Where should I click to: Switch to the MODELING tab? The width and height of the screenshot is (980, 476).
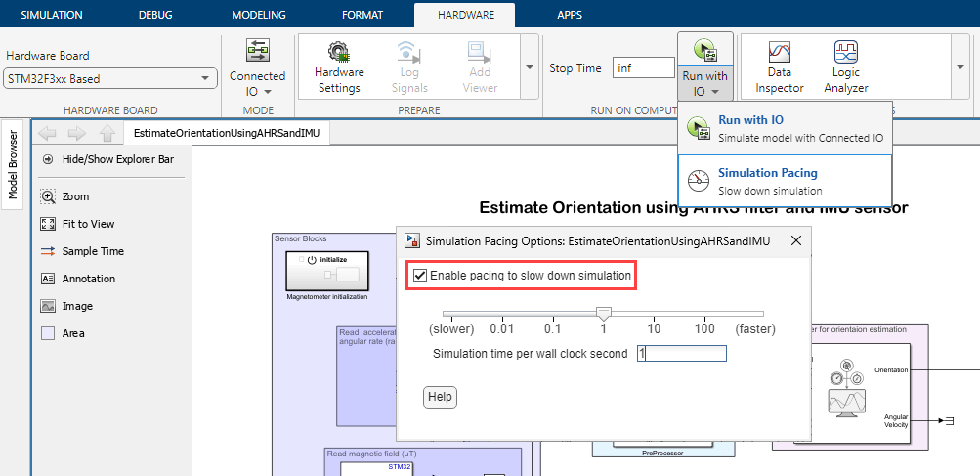pos(259,15)
